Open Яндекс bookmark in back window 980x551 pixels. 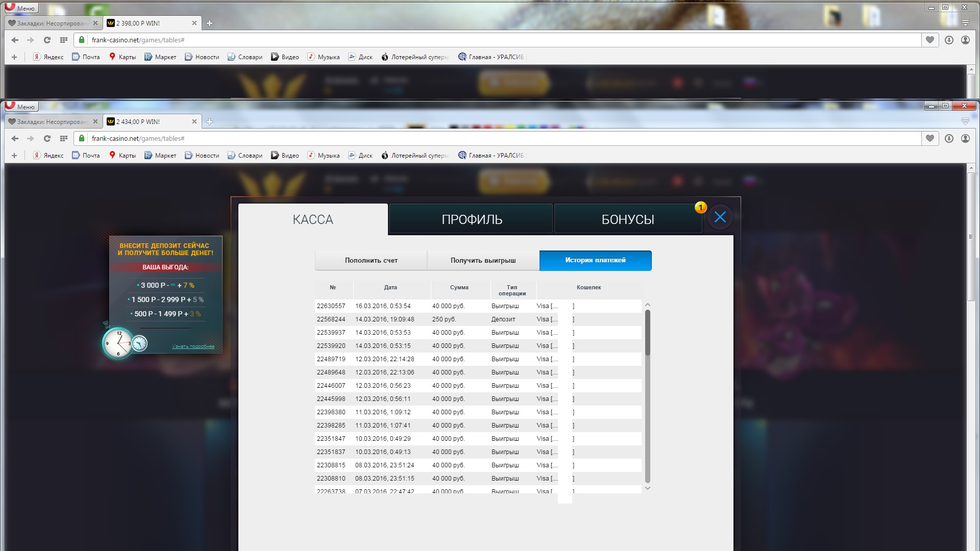(x=48, y=57)
